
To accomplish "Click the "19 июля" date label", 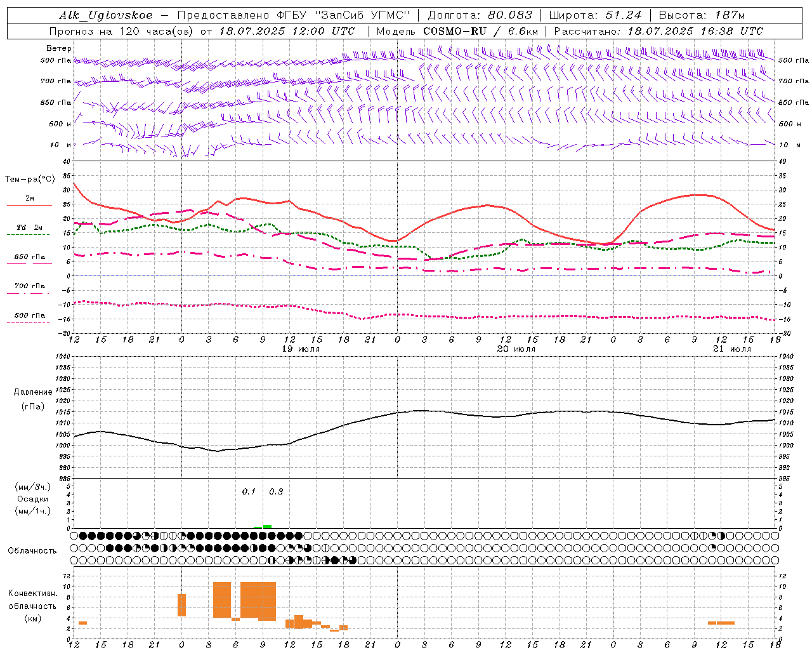I will 301,349.
